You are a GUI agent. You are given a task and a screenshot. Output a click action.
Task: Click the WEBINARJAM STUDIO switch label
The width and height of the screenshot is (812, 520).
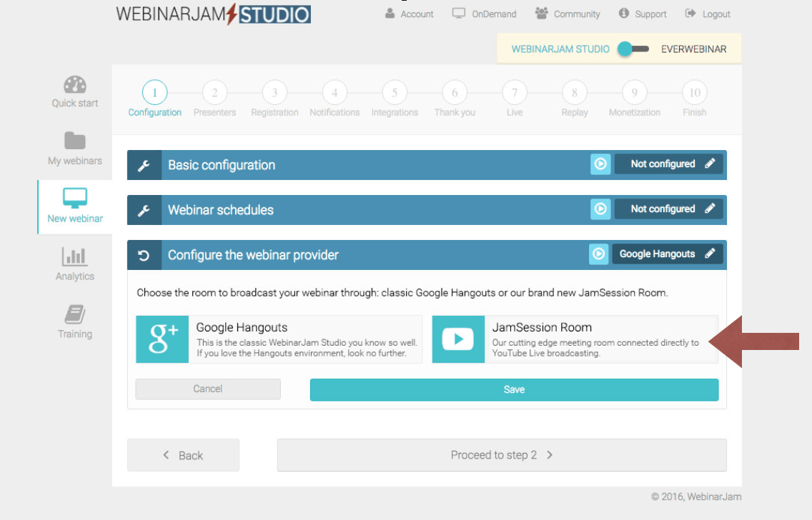pyautogui.click(x=560, y=49)
